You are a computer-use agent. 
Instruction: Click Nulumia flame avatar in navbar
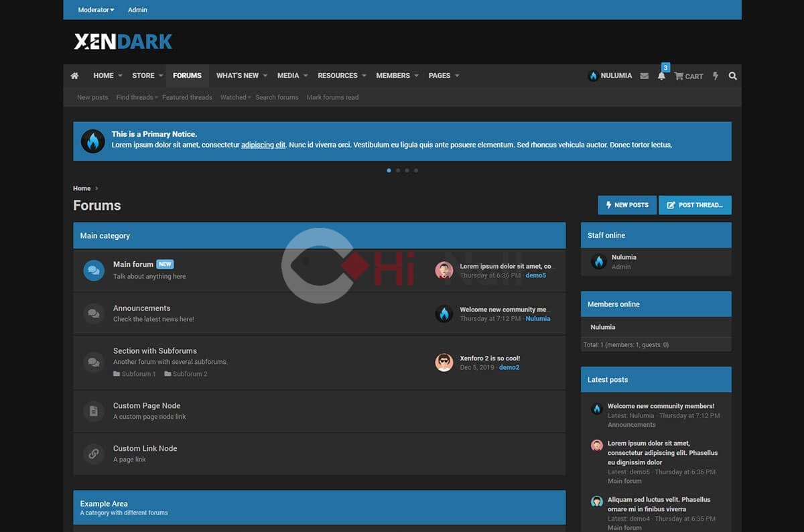click(593, 76)
